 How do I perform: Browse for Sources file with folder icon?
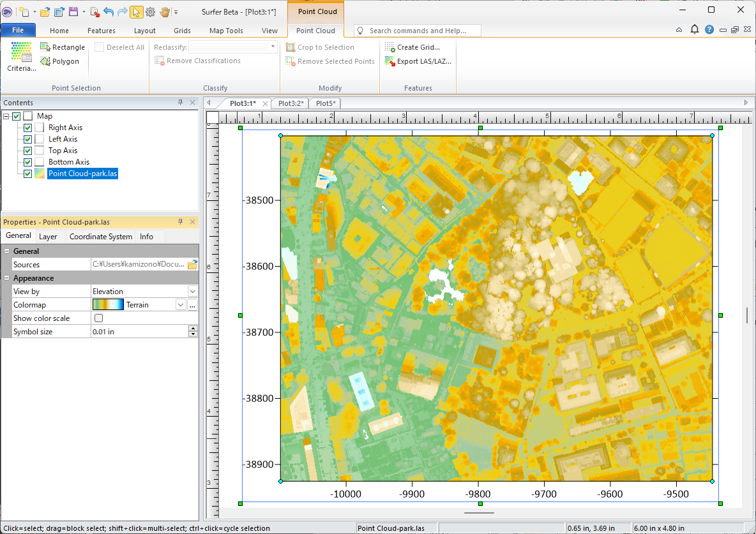pyautogui.click(x=192, y=265)
